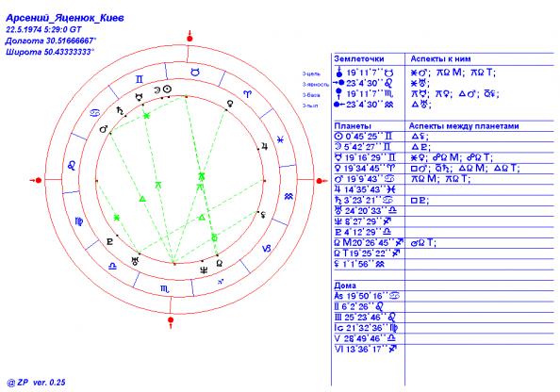Click the chart title Арсений_Яценюк_Киев

(x=65, y=18)
